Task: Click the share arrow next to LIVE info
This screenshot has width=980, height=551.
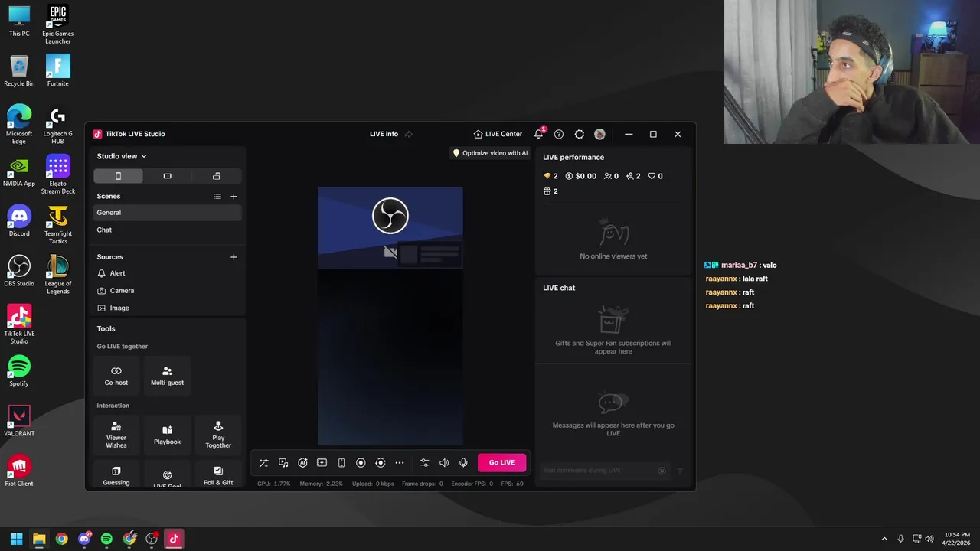Action: point(409,134)
